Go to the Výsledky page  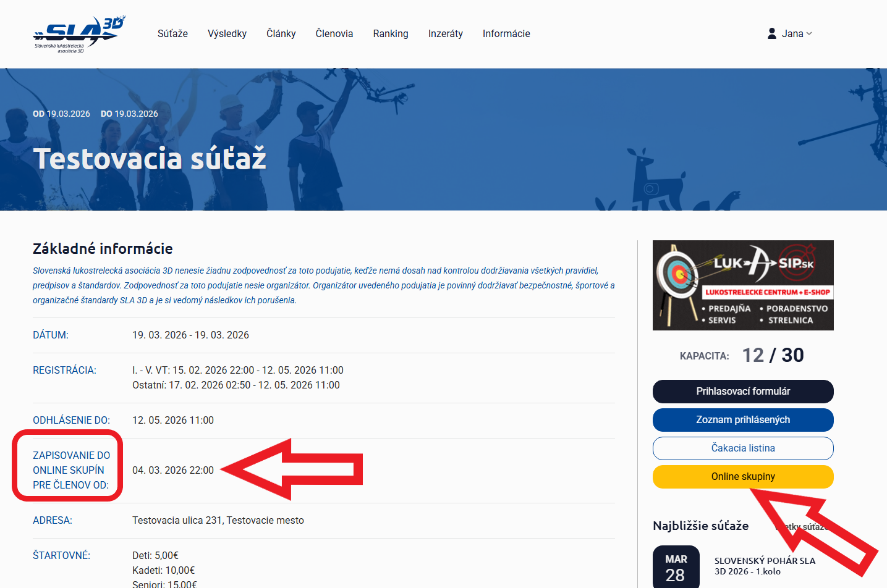click(x=227, y=33)
